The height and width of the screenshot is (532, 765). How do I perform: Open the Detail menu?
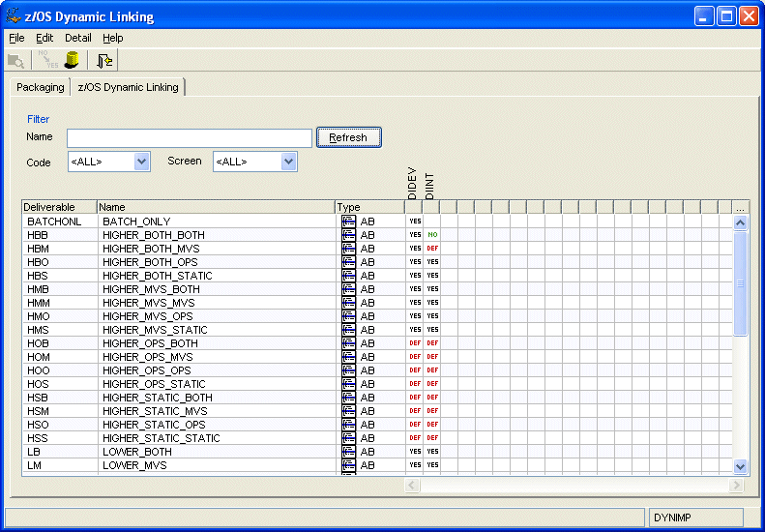point(78,38)
